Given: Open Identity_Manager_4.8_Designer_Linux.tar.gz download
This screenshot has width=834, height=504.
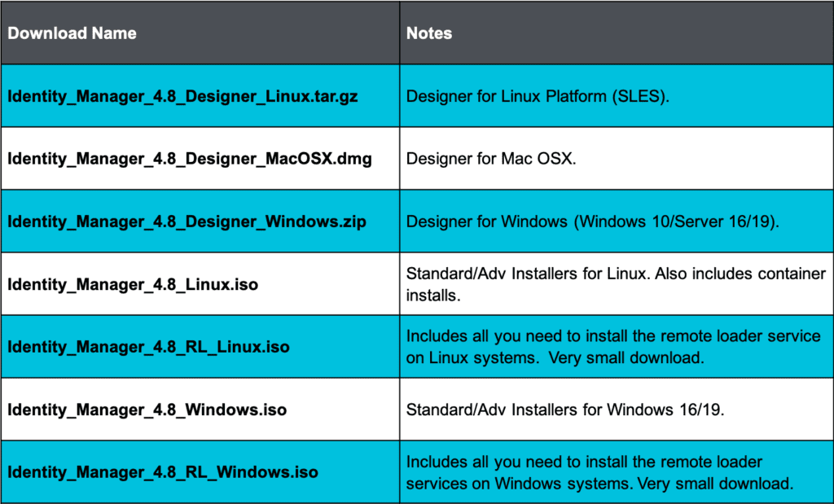Looking at the screenshot, I should (x=182, y=96).
